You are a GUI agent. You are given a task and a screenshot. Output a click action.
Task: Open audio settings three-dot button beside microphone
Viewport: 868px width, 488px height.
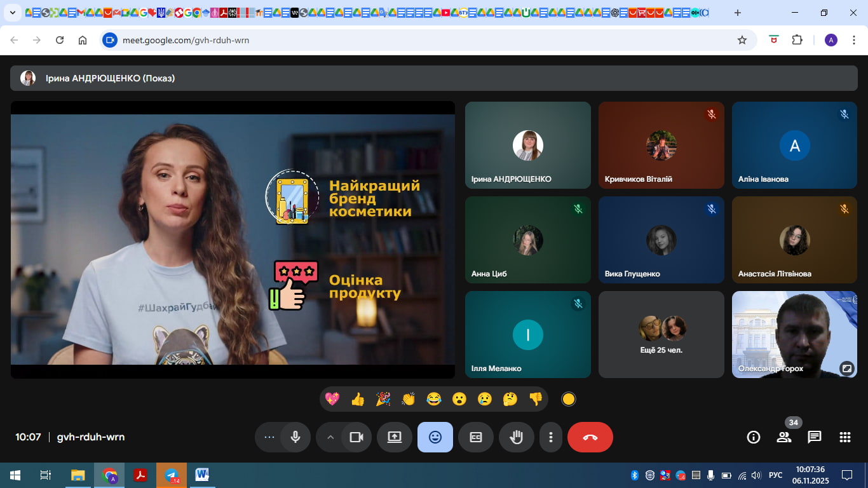(269, 437)
